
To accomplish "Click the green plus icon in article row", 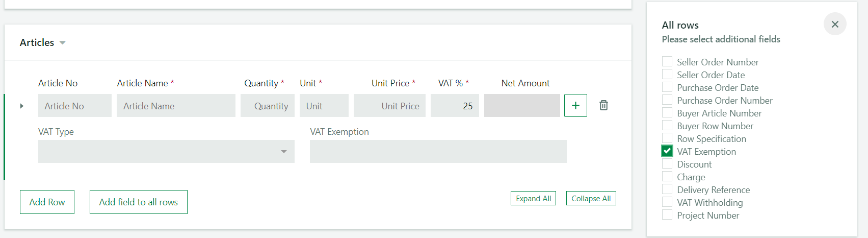I will (575, 105).
